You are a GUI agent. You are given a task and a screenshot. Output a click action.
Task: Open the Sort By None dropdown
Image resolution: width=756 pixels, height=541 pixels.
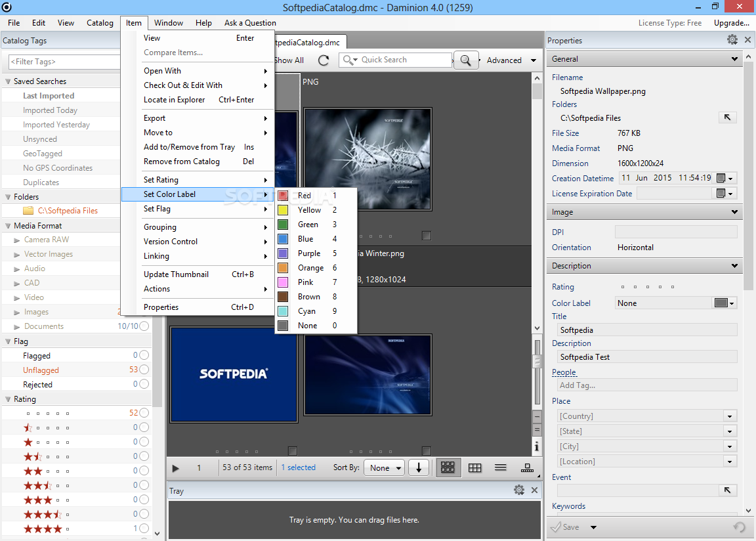(385, 467)
